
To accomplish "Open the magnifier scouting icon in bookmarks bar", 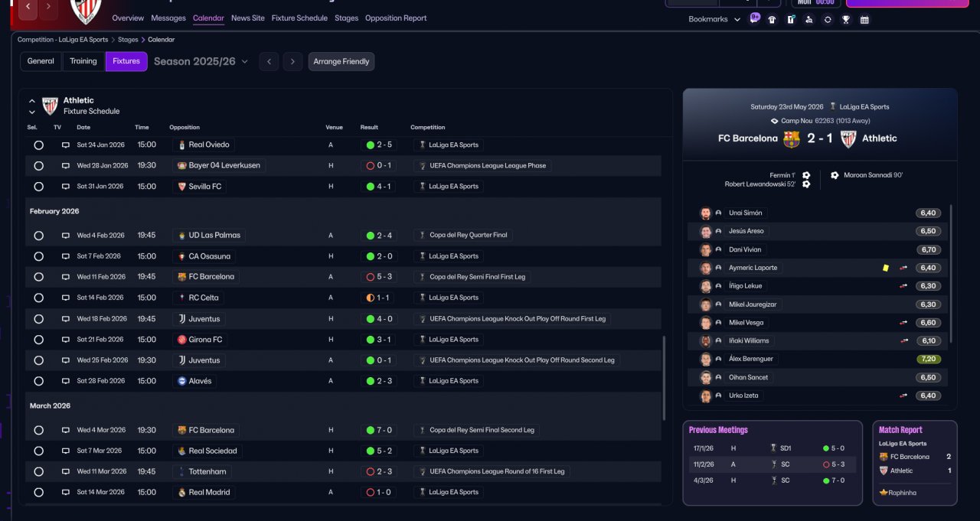I will 809,20.
